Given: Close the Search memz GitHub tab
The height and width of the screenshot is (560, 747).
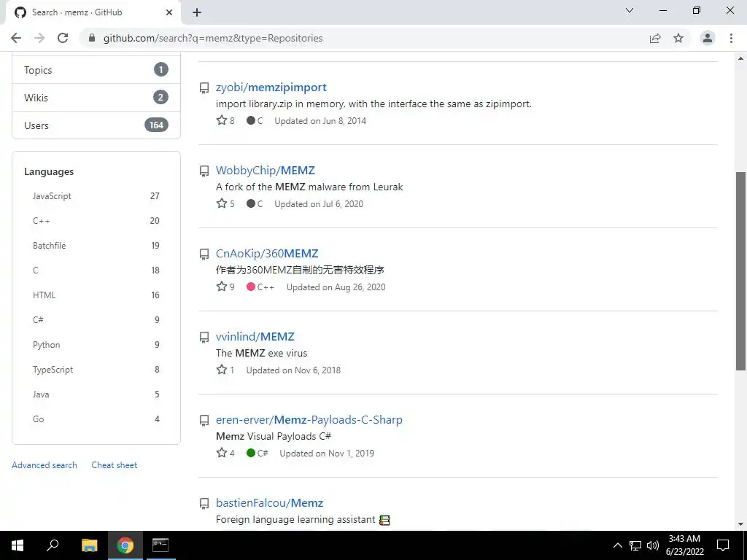Looking at the screenshot, I should 169,12.
